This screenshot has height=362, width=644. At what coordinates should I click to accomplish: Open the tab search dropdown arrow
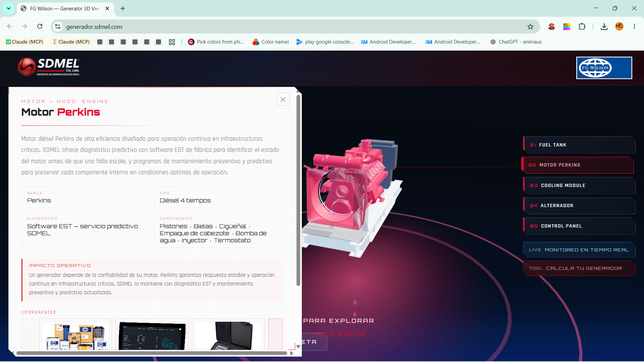click(x=9, y=8)
